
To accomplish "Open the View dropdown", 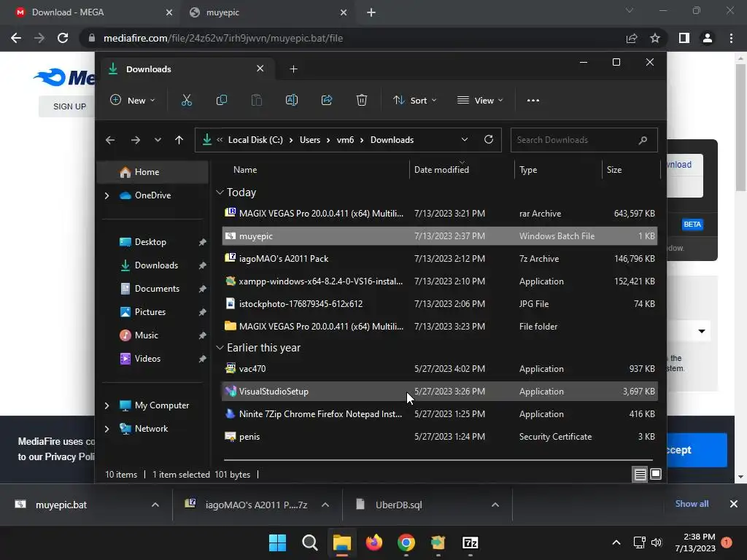I will pyautogui.click(x=480, y=101).
